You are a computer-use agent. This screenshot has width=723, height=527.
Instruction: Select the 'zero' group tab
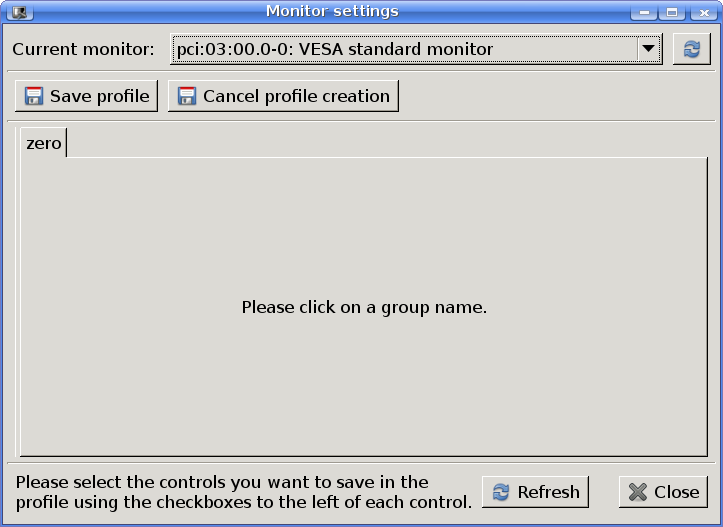pyautogui.click(x=44, y=143)
